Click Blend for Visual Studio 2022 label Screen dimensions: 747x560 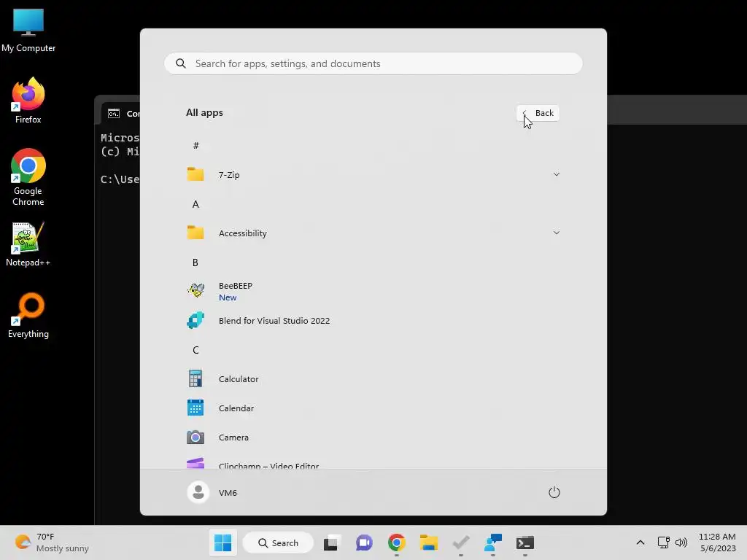pos(274,321)
